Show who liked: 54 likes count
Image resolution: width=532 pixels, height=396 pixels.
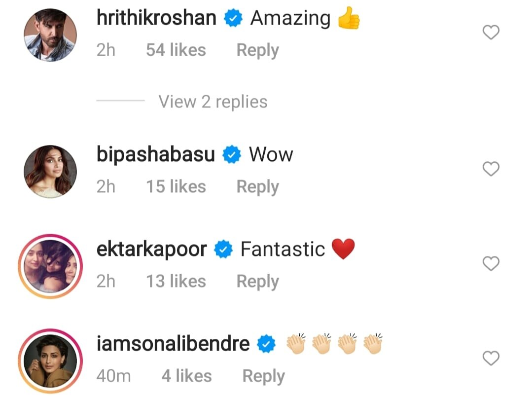pyautogui.click(x=176, y=50)
